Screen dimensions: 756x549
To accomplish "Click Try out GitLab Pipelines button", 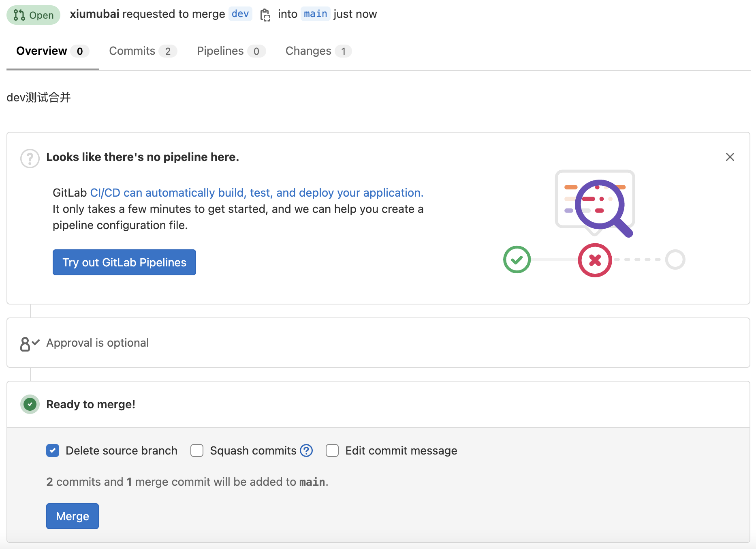I will click(124, 262).
